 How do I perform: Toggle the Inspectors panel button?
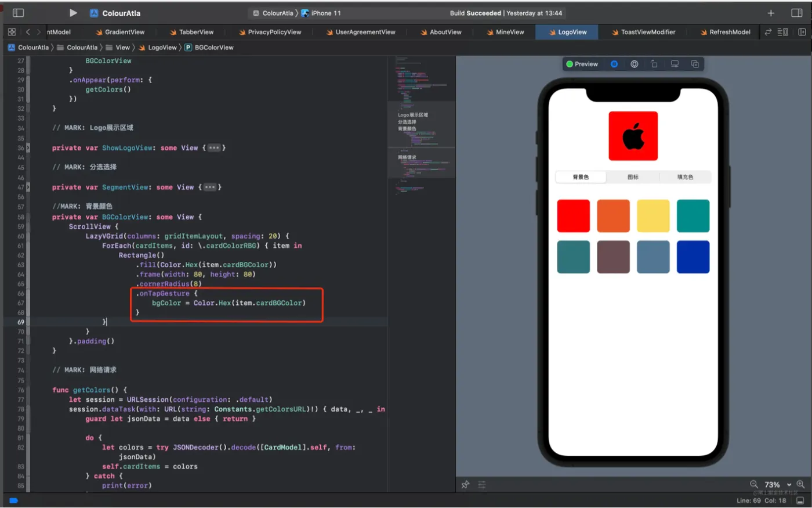[797, 13]
